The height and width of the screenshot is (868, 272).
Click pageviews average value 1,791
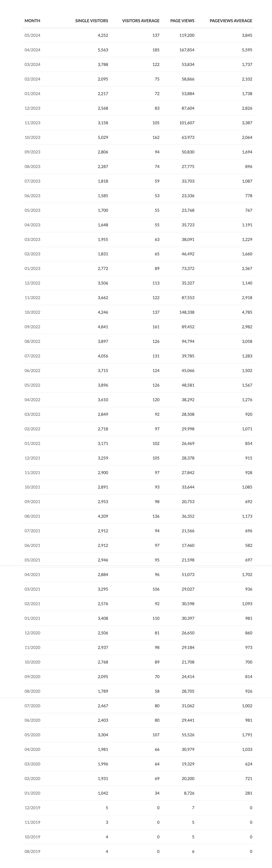(x=247, y=735)
